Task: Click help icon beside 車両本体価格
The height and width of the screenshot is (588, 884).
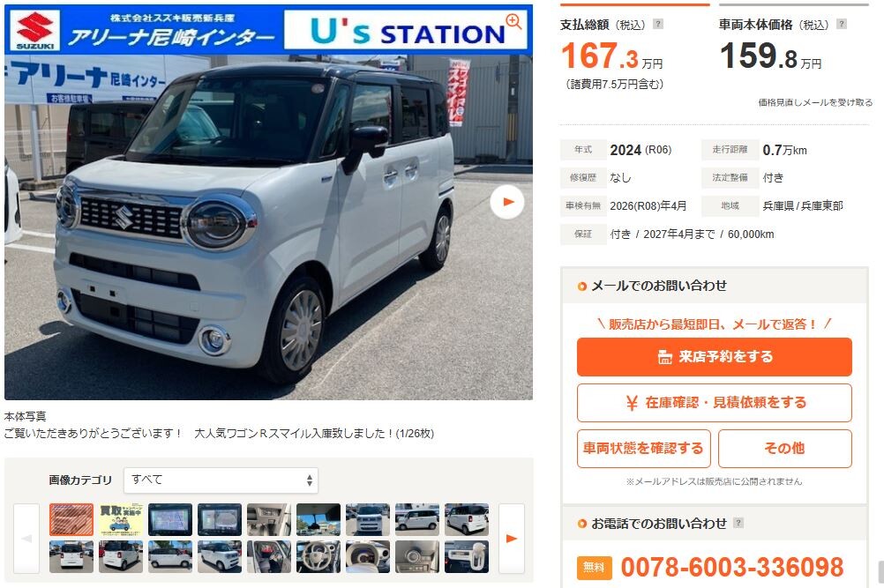Action: point(842,24)
